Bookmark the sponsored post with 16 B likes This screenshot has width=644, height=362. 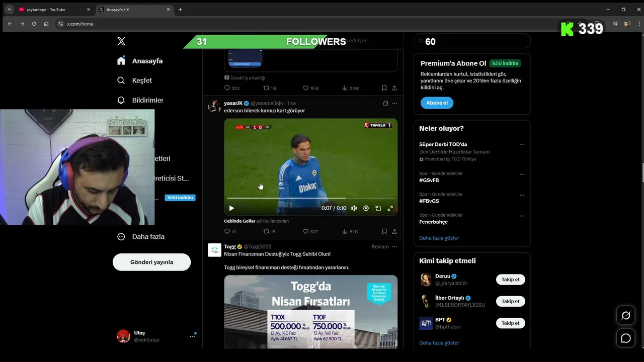[384, 88]
